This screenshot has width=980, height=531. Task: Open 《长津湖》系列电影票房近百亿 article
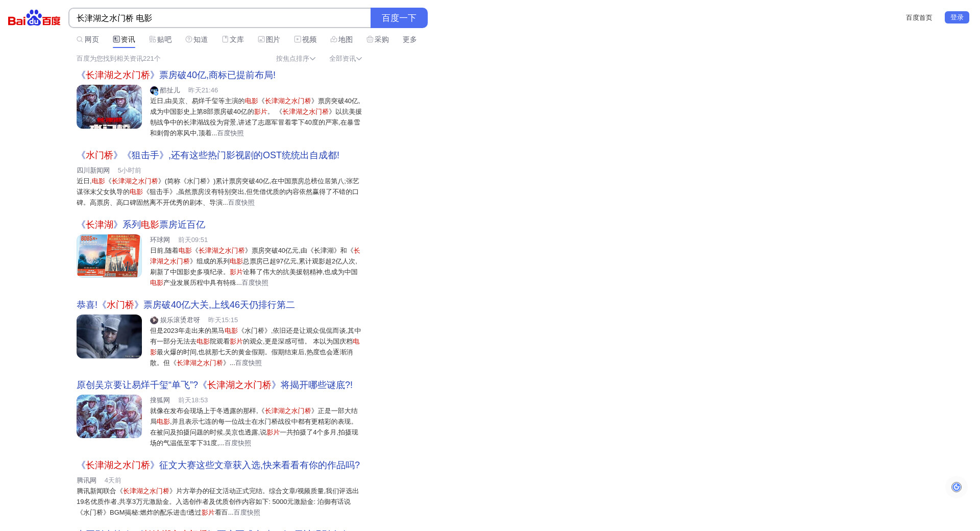point(141,225)
